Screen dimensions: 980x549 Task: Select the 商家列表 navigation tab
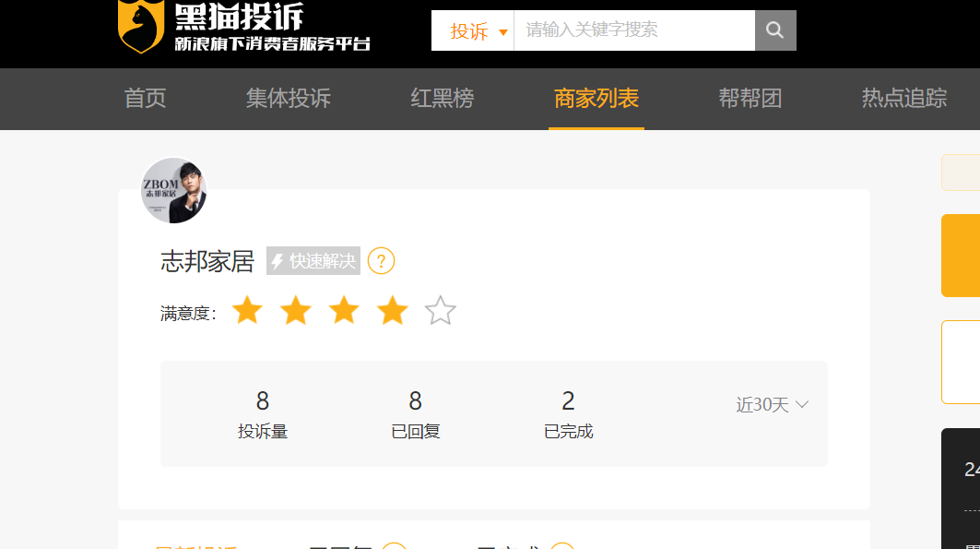(x=596, y=99)
